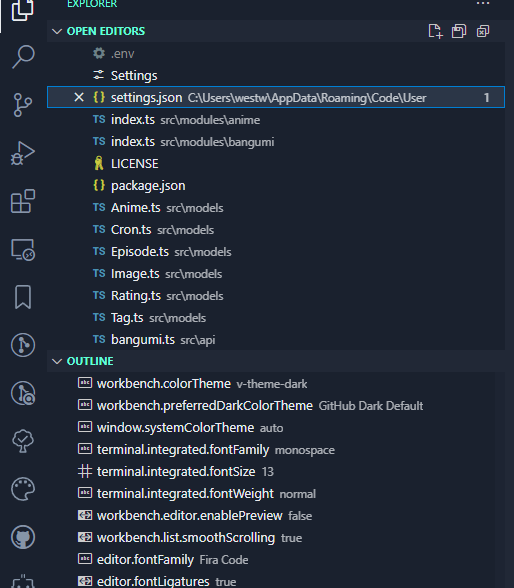Viewport: 514px width, 588px height.
Task: Open the GitHub view
Action: pyautogui.click(x=23, y=537)
